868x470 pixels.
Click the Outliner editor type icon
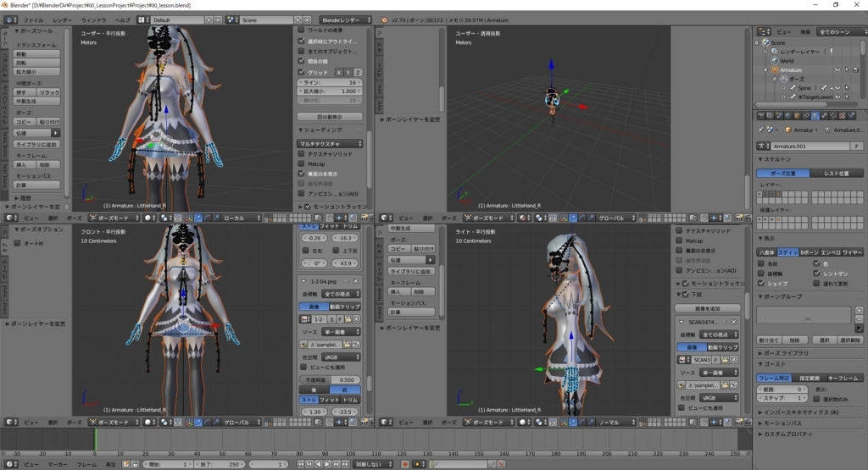click(x=764, y=31)
